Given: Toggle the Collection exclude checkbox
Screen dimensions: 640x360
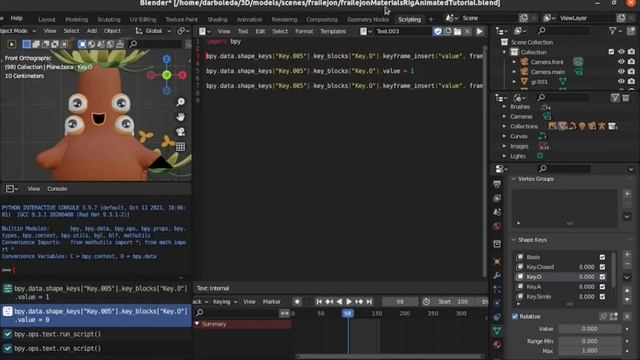Looking at the screenshot, I should click(611, 52).
